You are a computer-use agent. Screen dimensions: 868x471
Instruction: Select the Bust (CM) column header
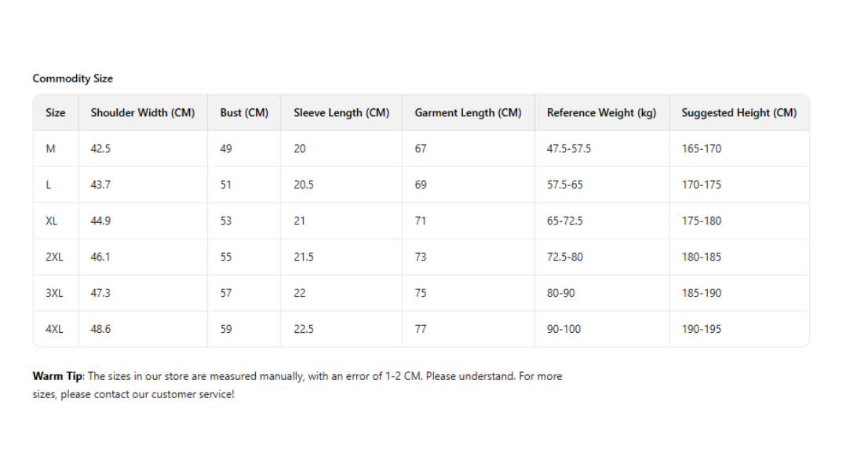pyautogui.click(x=244, y=113)
